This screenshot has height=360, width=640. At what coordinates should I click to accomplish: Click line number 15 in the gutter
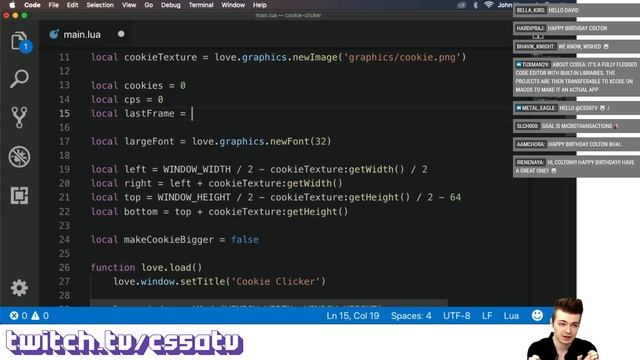click(64, 113)
